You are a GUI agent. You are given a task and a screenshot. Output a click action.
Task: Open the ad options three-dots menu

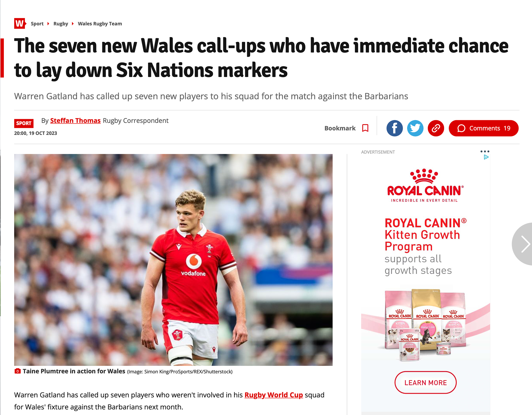coord(485,152)
